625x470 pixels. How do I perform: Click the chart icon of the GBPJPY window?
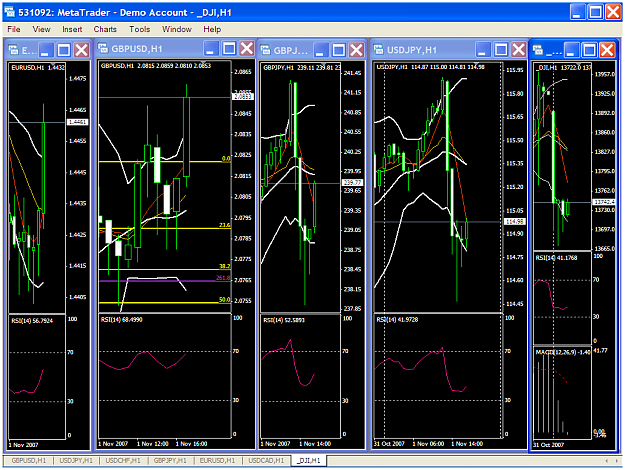(x=265, y=50)
